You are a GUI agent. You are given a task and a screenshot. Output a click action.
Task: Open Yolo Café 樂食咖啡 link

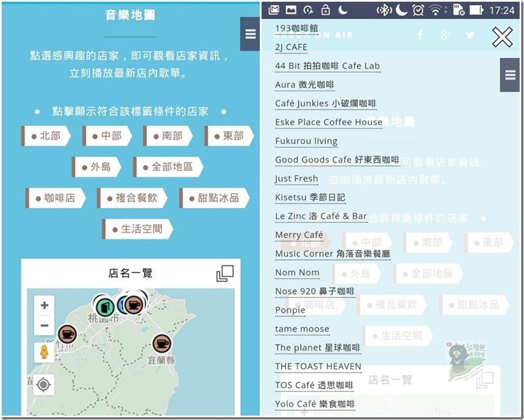pos(315,404)
